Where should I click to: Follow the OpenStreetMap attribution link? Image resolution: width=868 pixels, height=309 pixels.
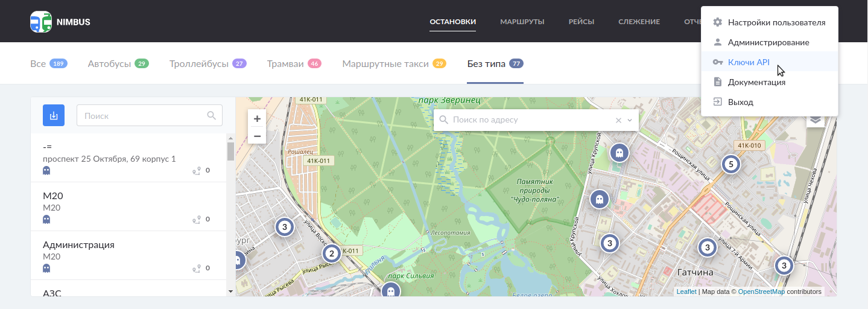[761, 291]
